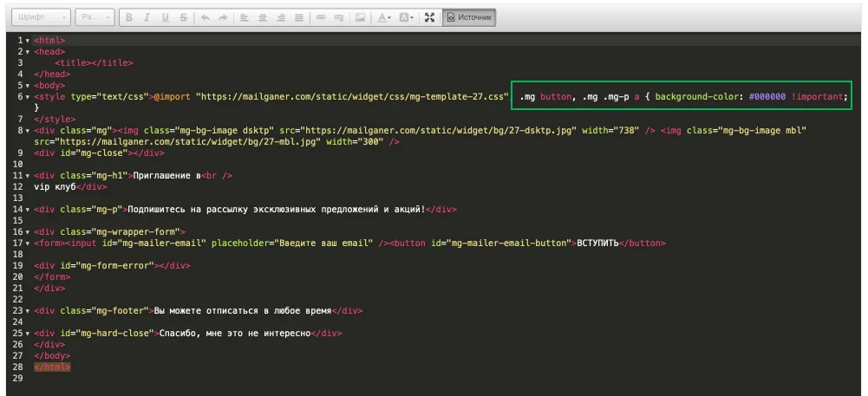The width and height of the screenshot is (868, 396).
Task: Open the background color picker dropdown
Action: pyautogui.click(x=407, y=17)
